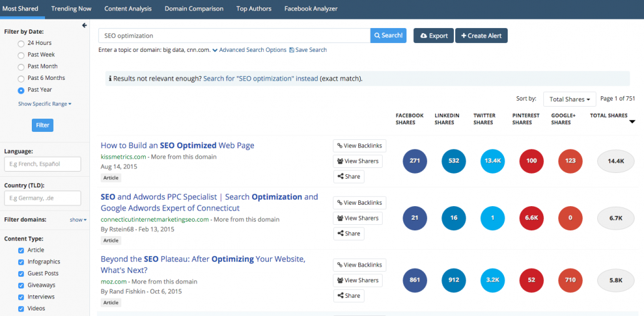Click the Google+ shares circle showing 0

point(570,218)
